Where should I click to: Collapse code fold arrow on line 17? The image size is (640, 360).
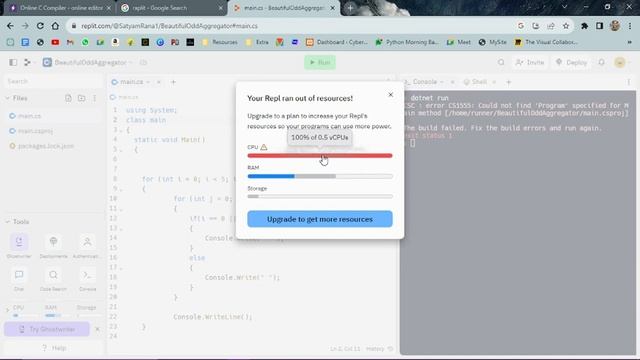click(121, 268)
